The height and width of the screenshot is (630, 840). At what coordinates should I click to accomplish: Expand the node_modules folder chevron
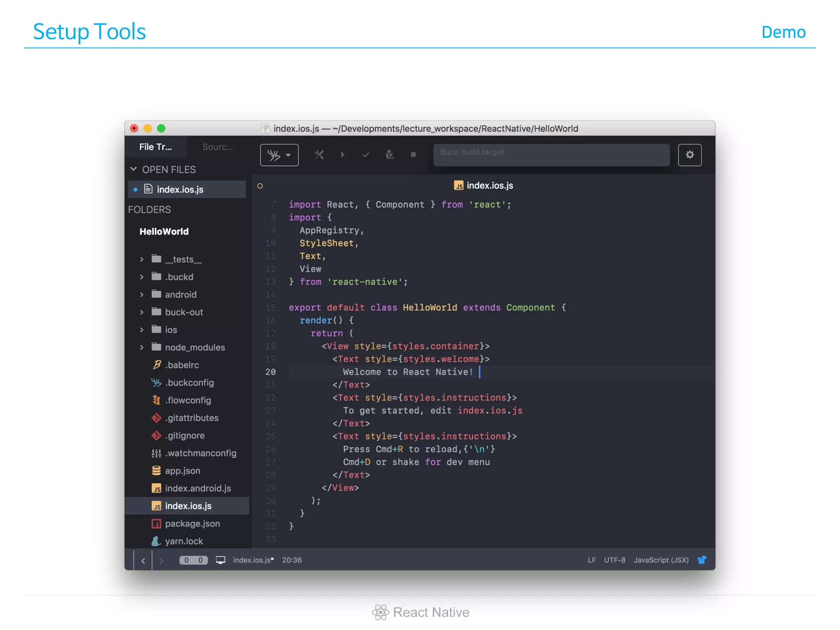click(142, 347)
